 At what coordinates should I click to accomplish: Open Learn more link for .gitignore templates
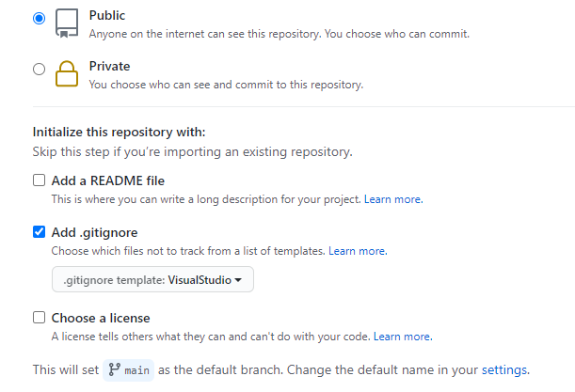(x=358, y=251)
